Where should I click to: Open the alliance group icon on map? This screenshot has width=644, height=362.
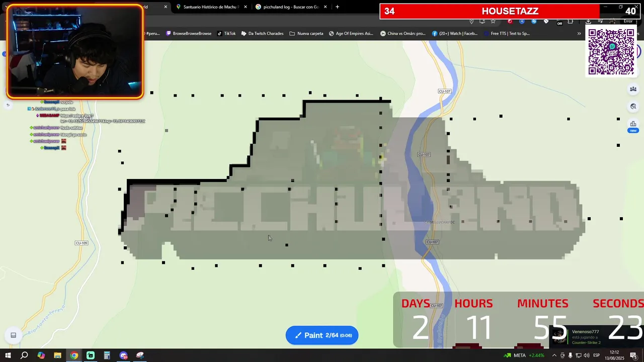(633, 89)
